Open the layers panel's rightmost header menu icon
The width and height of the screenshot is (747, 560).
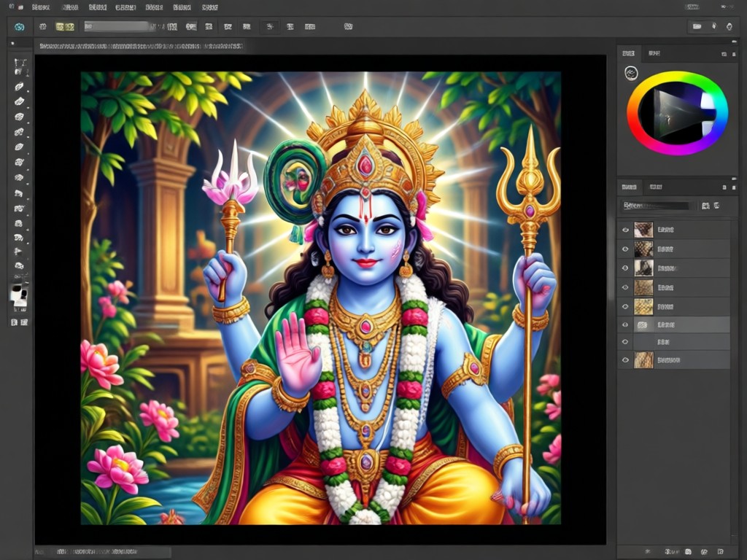[734, 187]
